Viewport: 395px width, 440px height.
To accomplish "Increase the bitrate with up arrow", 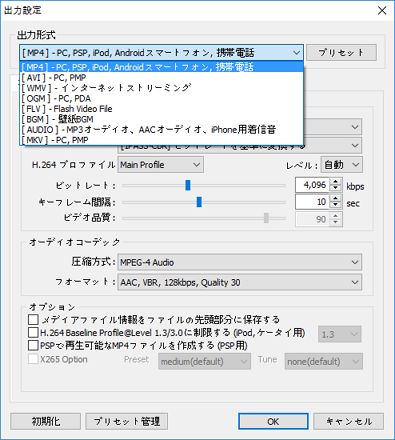I will point(336,182).
